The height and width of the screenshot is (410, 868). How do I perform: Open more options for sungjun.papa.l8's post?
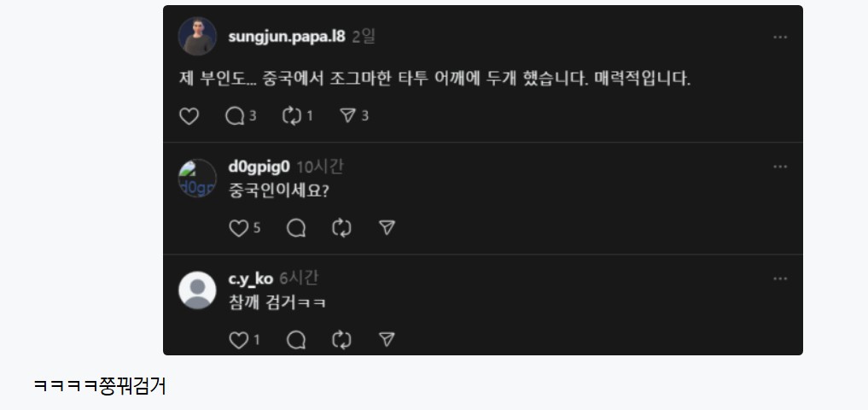[x=780, y=37]
